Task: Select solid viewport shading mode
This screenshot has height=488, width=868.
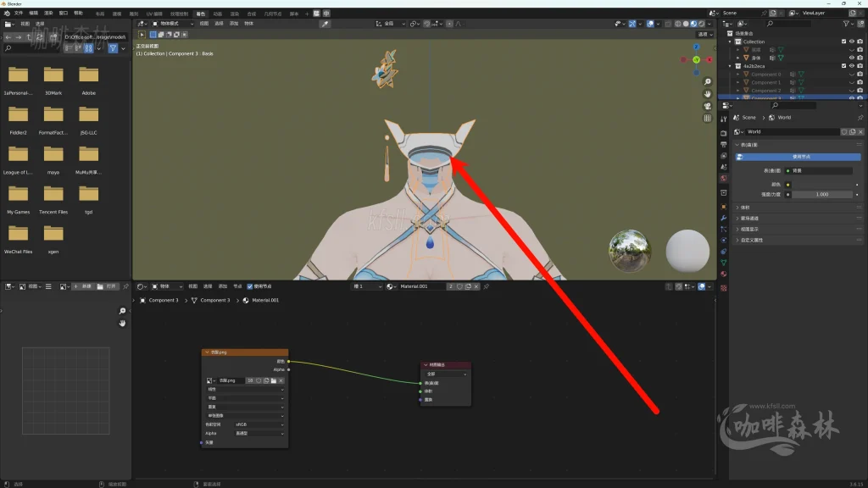Action: point(686,24)
